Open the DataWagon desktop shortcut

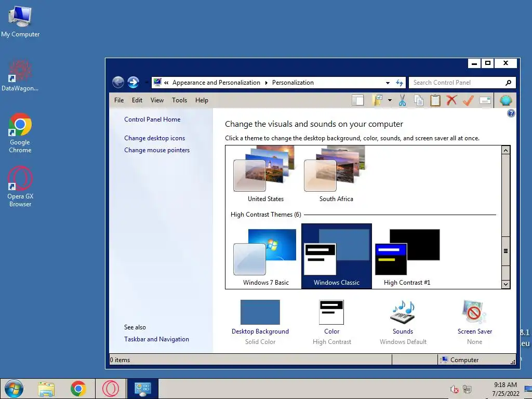pos(20,75)
